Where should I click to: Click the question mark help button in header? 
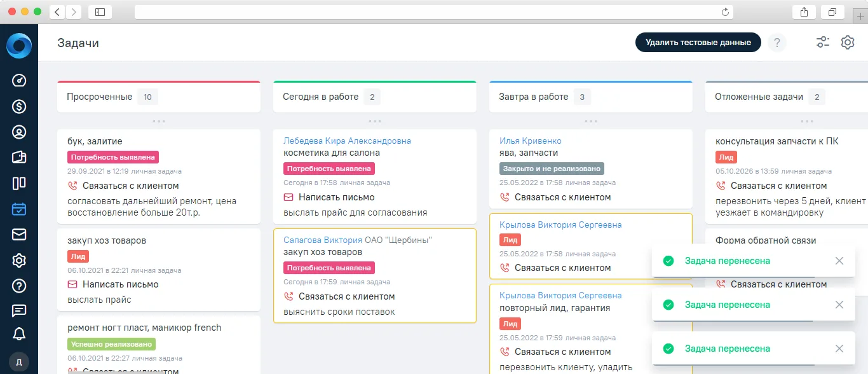776,43
